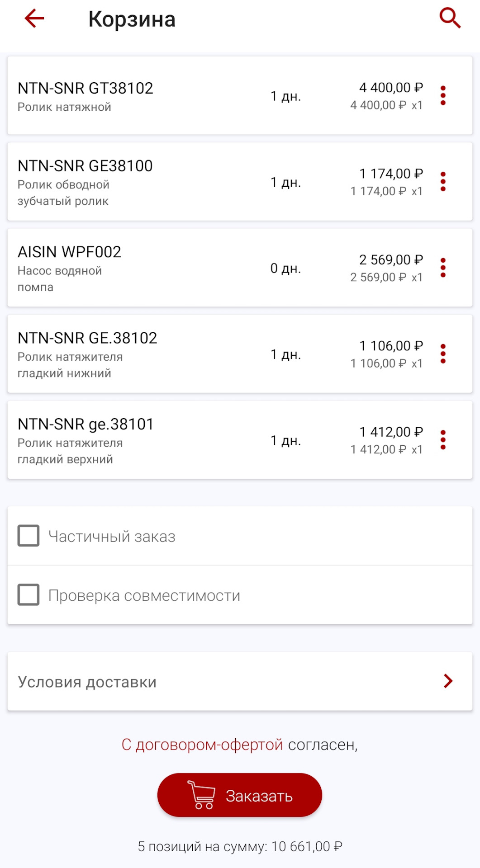Tap the NTN-SNR ge.38101 верхний item
The image size is (480, 868).
[x=85, y=440]
